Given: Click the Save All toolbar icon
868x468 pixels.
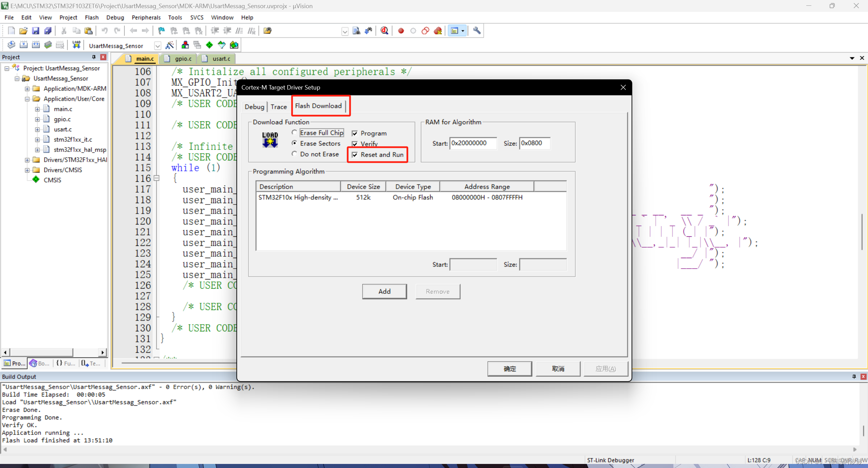Looking at the screenshot, I should coord(48,31).
